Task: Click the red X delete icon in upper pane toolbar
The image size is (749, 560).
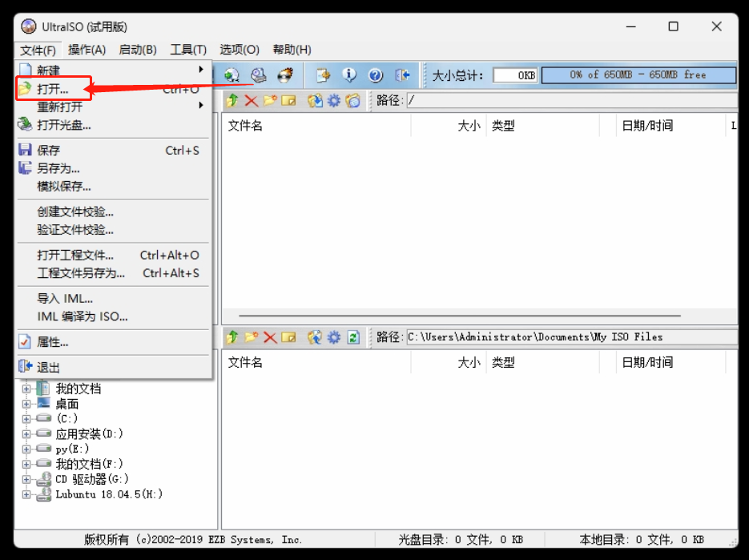Action: [252, 100]
